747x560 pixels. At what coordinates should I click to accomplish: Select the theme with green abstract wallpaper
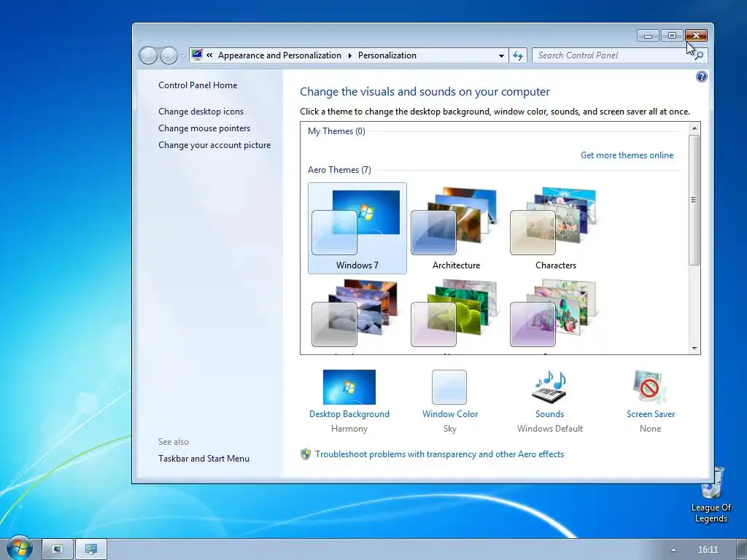pos(457,315)
